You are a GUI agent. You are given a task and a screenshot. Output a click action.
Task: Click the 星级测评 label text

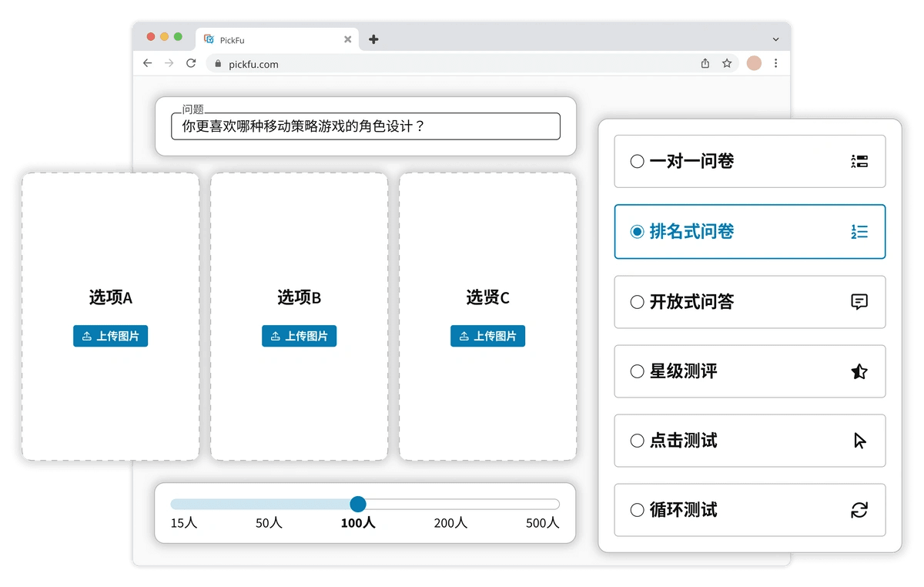coord(683,371)
